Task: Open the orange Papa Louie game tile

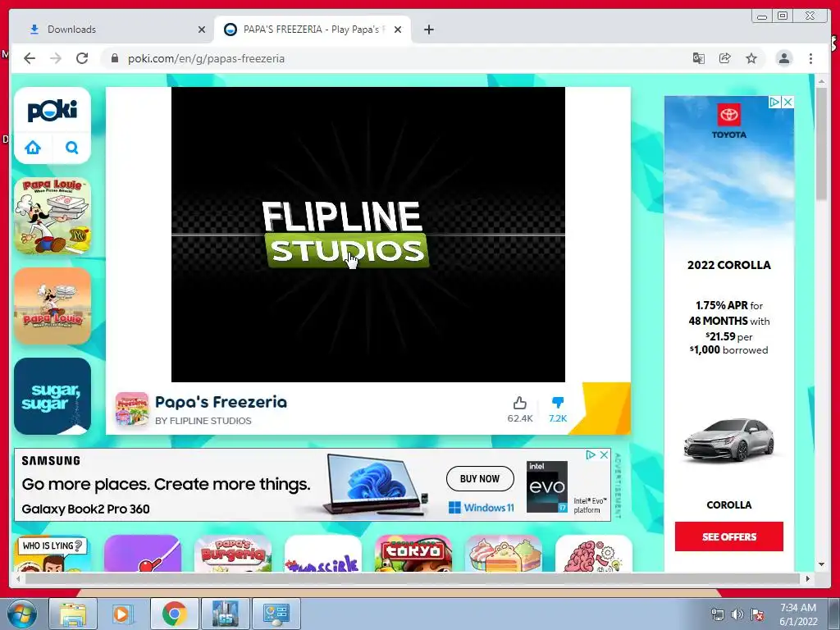Action: coord(52,306)
